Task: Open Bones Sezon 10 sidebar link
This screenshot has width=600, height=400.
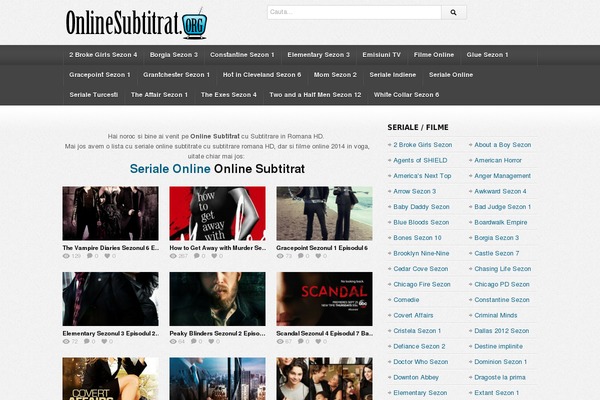Action: (x=417, y=238)
